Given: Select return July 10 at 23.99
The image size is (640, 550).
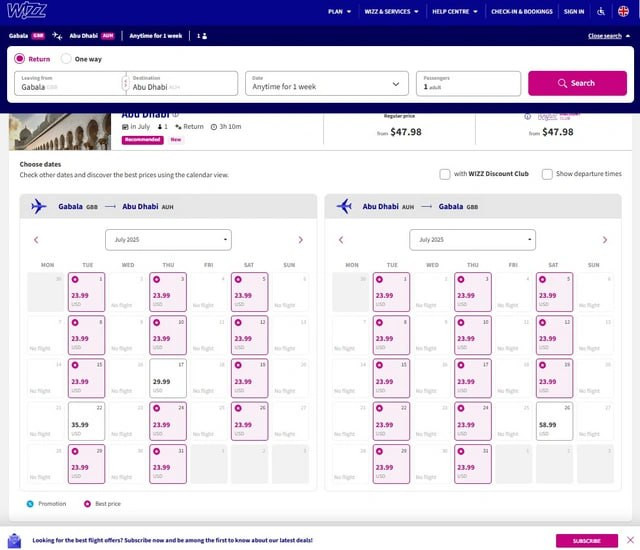Looking at the screenshot, I should tap(473, 335).
